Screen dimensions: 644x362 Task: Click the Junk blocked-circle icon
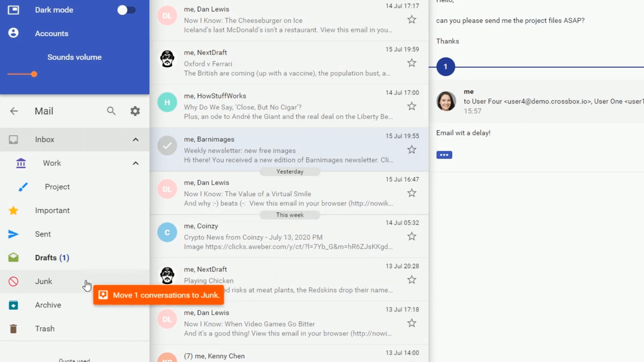point(13,281)
